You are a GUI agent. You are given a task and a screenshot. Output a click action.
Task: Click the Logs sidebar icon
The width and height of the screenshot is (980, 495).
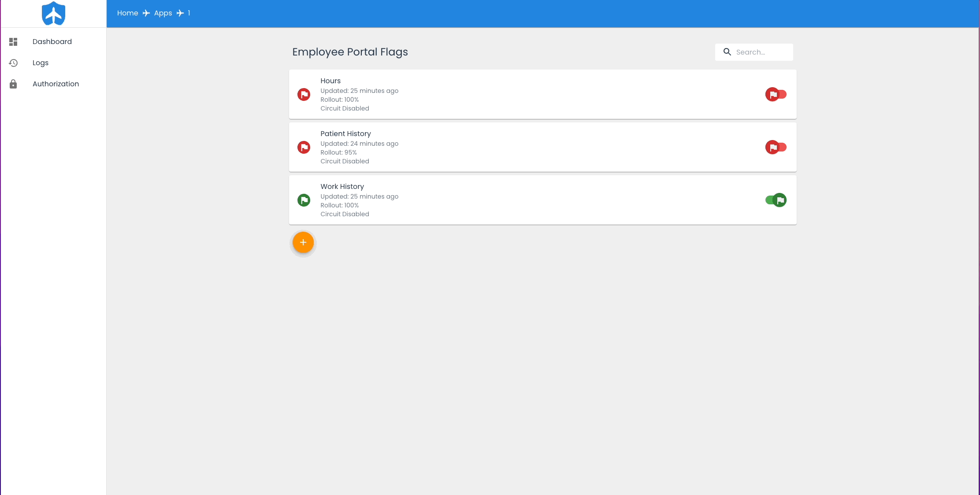[13, 63]
